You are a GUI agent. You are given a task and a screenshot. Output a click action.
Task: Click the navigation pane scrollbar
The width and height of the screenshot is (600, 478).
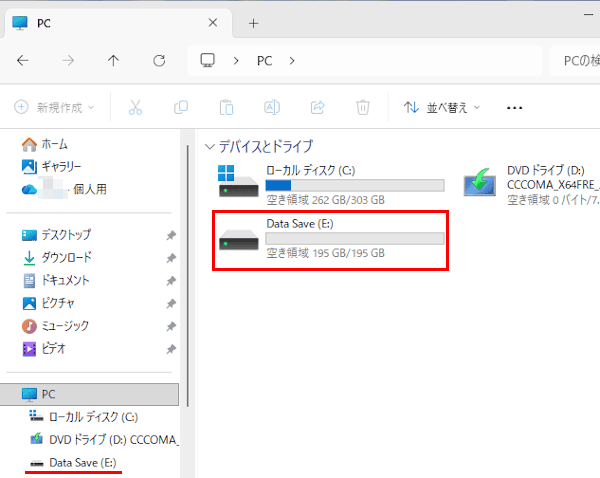tap(188, 276)
